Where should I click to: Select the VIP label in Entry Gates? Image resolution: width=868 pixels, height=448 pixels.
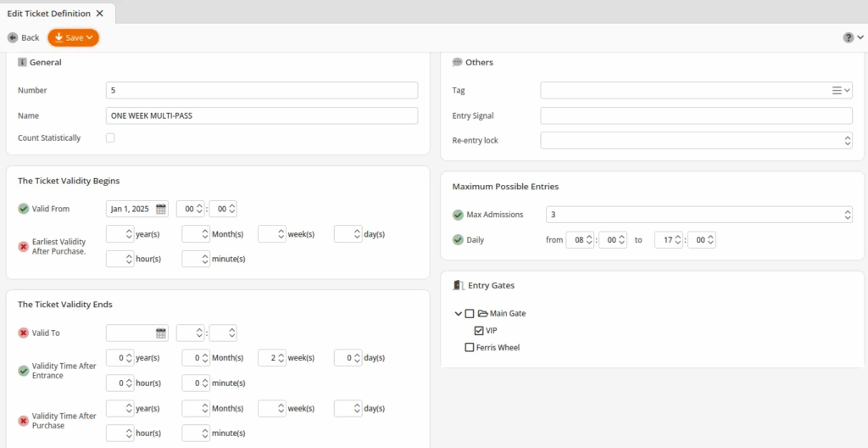pos(492,331)
